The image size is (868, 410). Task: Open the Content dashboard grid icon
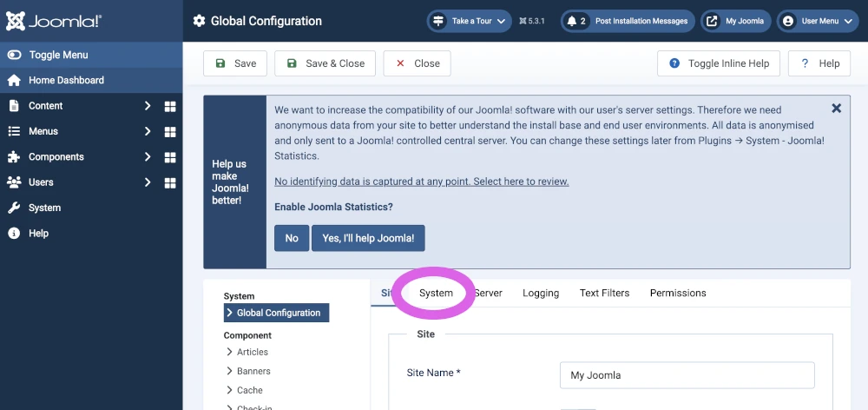click(170, 106)
